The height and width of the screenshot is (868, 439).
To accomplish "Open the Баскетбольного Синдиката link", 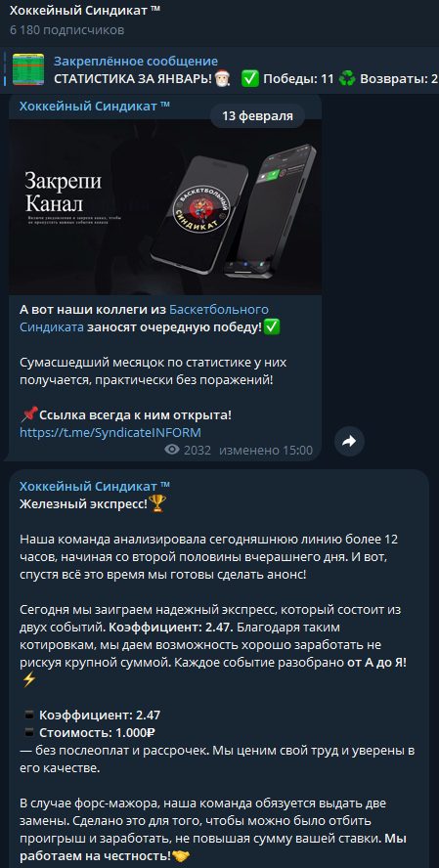I will pos(144,319).
